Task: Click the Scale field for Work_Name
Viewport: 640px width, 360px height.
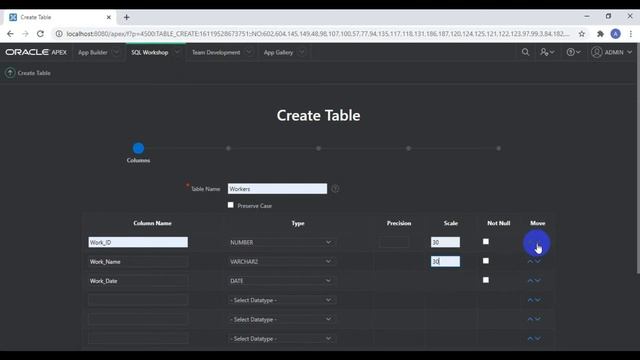Action: point(445,261)
